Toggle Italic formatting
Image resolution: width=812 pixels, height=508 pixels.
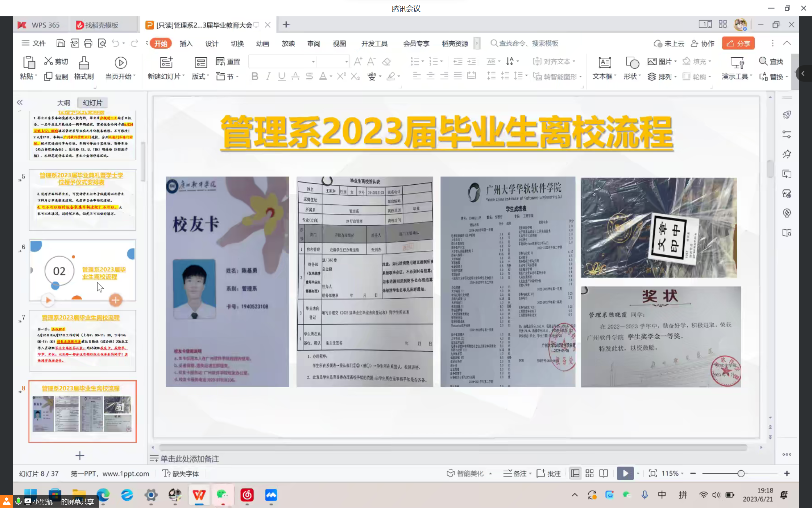pyautogui.click(x=268, y=76)
